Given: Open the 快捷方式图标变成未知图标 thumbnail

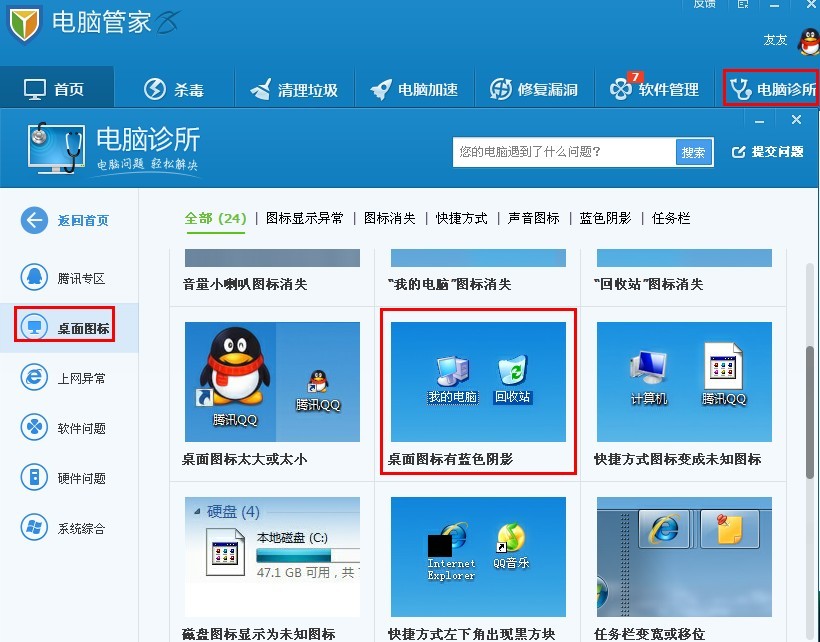Looking at the screenshot, I should (684, 382).
